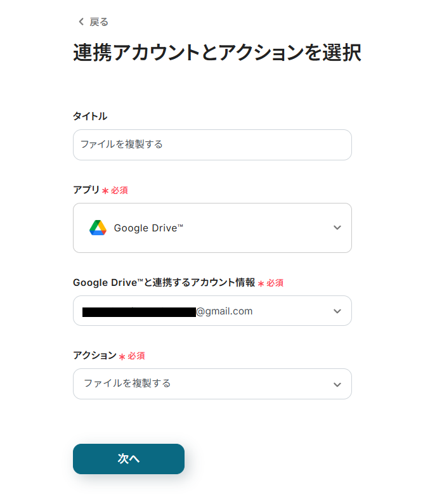The height and width of the screenshot is (504, 423).
Task: Click the 連携アカウントとアクションを選択 heading
Action: pyautogui.click(x=217, y=53)
